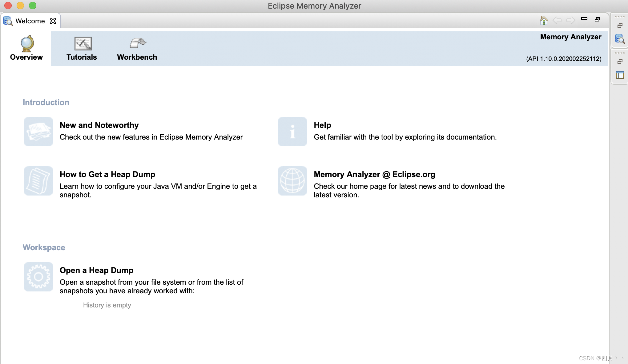Viewport: 628px width, 364px height.
Task: Open the layout panel icon in right sidebar
Action: click(620, 75)
